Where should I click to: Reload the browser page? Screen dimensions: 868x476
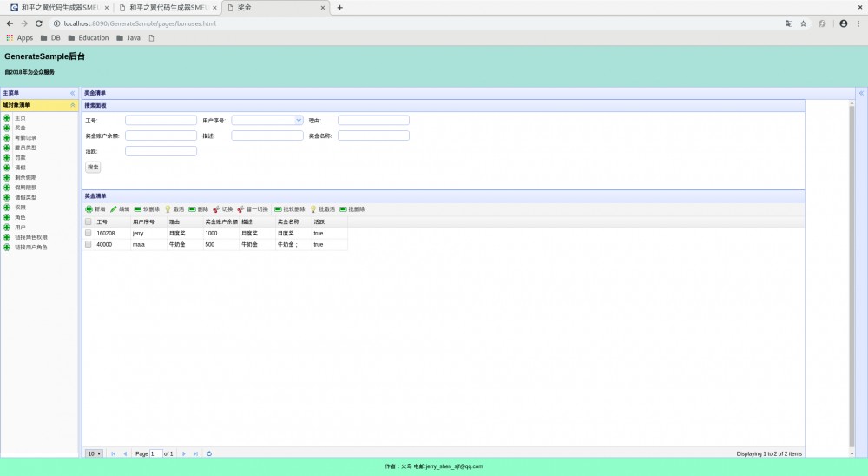(39, 23)
